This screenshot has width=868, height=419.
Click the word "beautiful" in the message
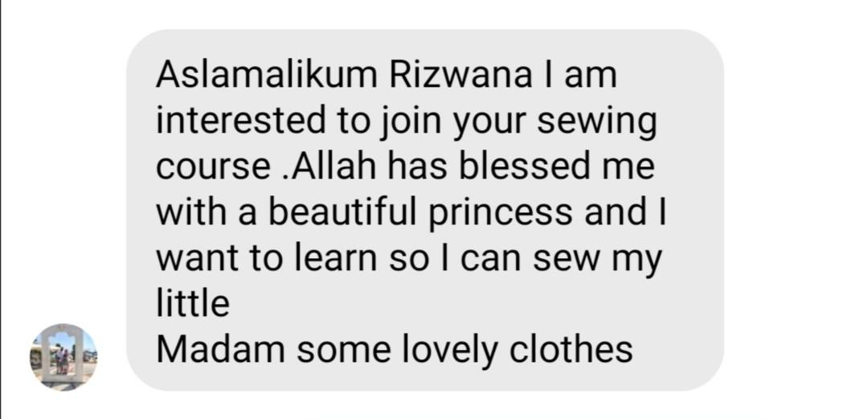342,213
